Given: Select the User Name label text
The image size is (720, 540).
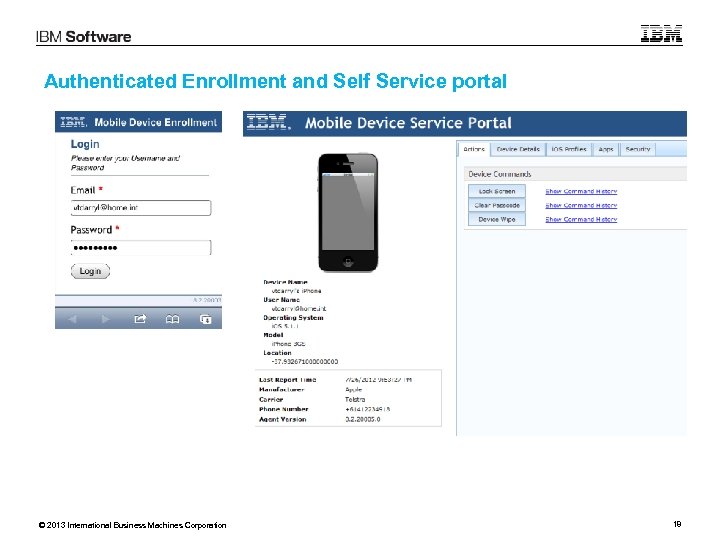Looking at the screenshot, I should pyautogui.click(x=281, y=299).
